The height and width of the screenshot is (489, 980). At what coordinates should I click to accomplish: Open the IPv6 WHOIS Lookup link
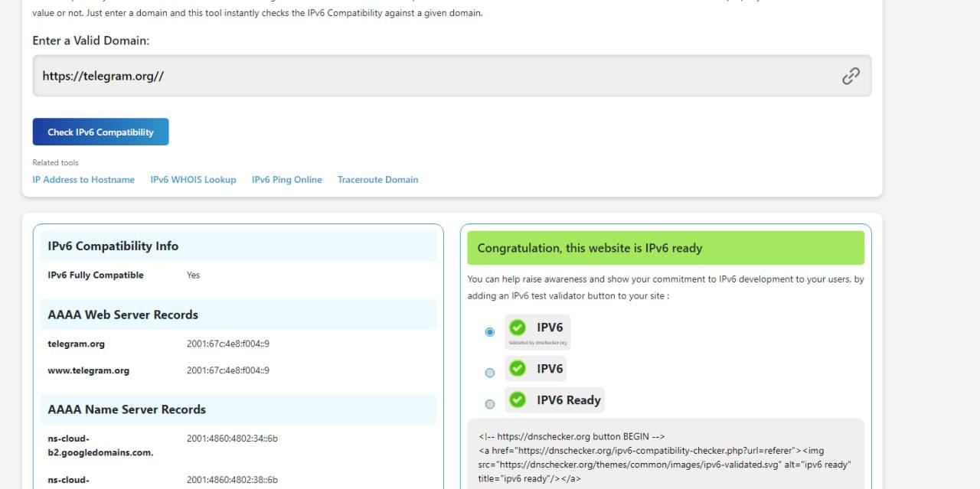(x=193, y=180)
